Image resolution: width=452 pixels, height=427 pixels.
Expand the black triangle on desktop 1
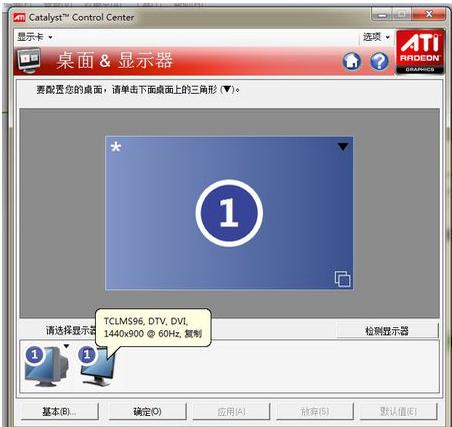click(x=343, y=147)
